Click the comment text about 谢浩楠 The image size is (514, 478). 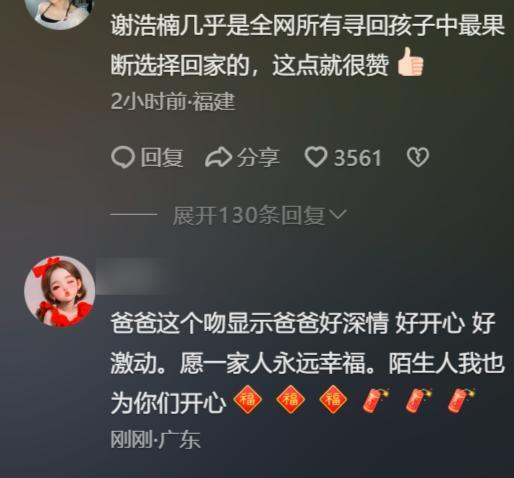point(307,45)
